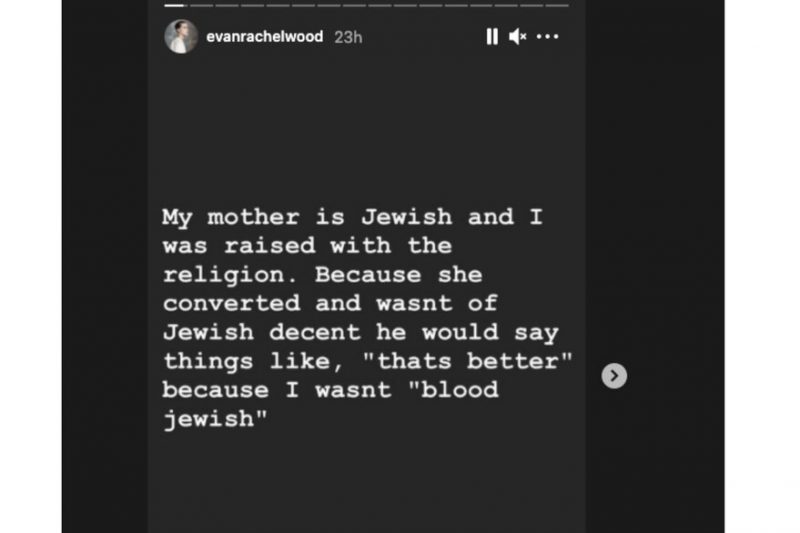This screenshot has height=533, width=800.
Task: Click the 23h story timestamp
Action: (347, 37)
